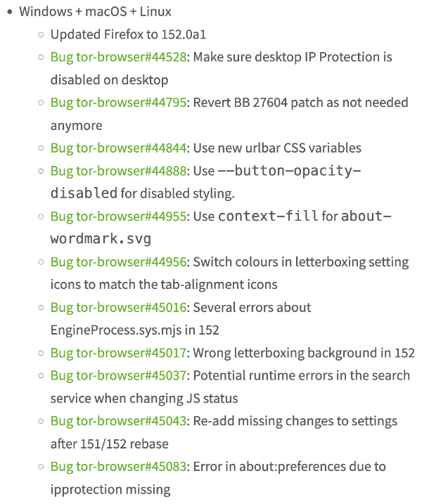Click "after 151/152 rebase" text

click(109, 444)
